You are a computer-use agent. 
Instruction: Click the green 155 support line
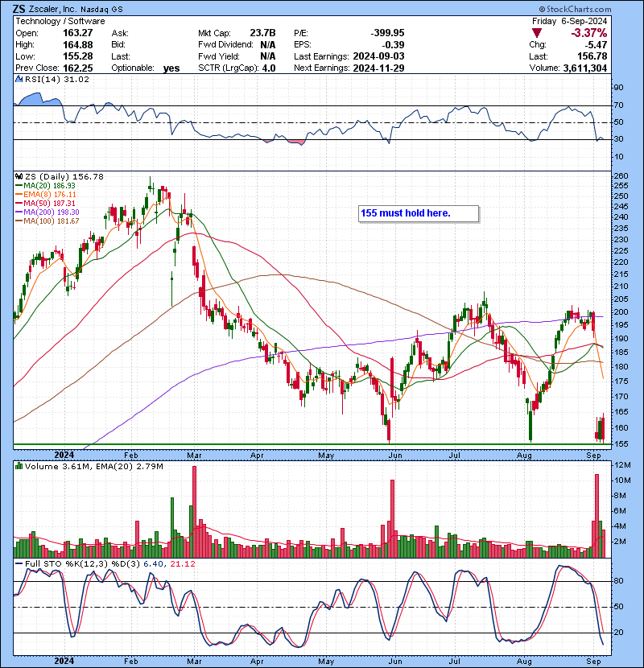(312, 444)
